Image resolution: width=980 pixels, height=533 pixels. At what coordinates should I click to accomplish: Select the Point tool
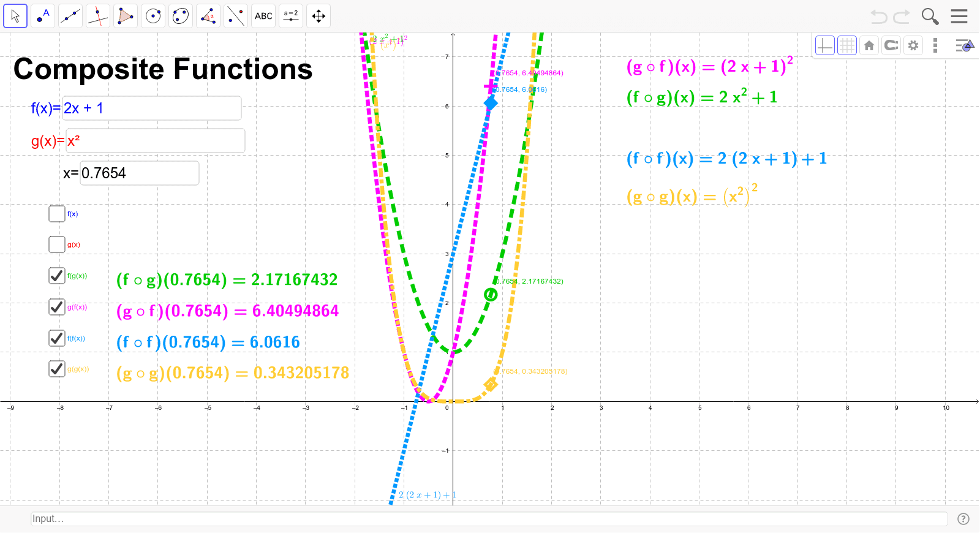coord(43,16)
